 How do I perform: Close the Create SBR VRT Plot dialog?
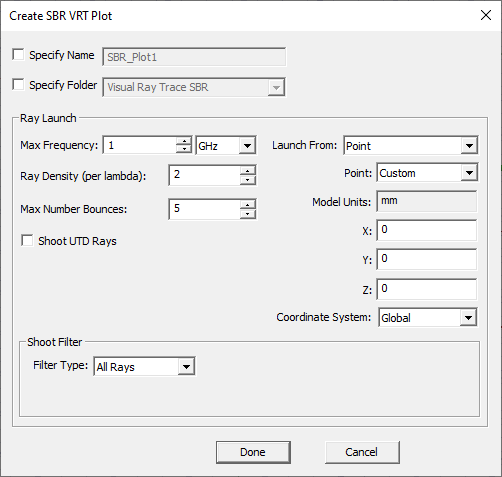486,15
